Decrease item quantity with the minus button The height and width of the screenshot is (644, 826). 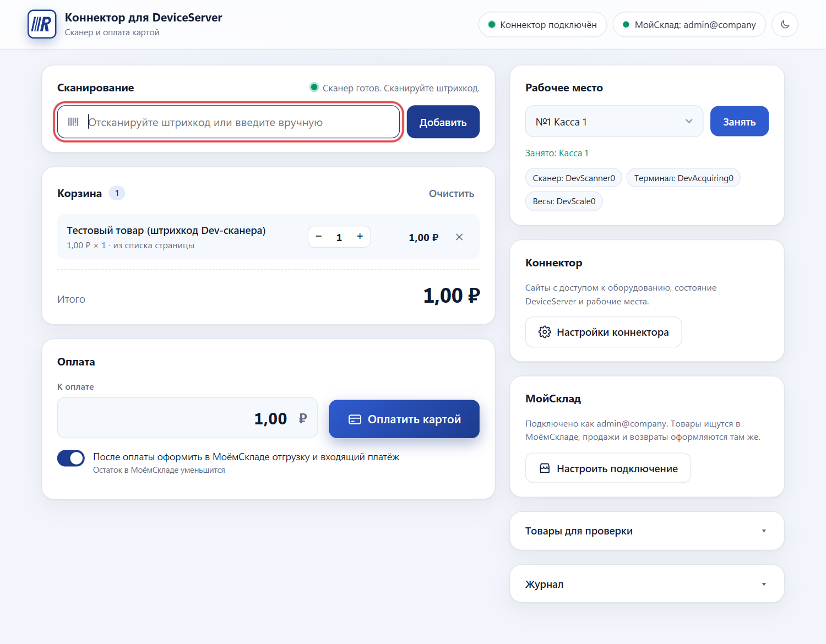[x=318, y=237]
